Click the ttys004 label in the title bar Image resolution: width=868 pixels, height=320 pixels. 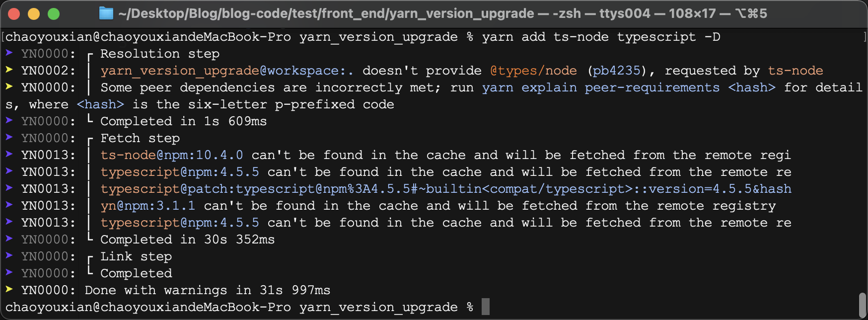click(616, 13)
